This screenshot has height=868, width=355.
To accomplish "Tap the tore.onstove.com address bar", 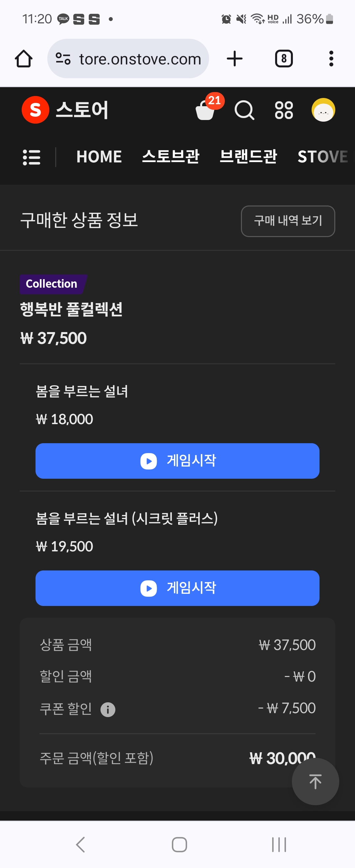I will click(x=128, y=59).
